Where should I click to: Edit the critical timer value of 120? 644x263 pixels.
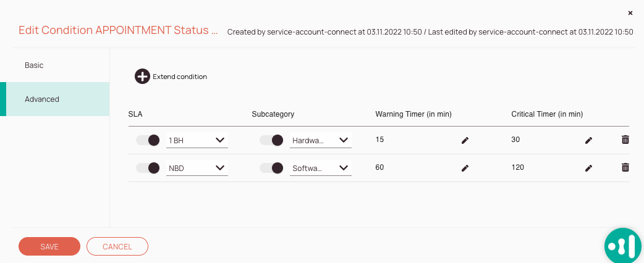point(588,168)
